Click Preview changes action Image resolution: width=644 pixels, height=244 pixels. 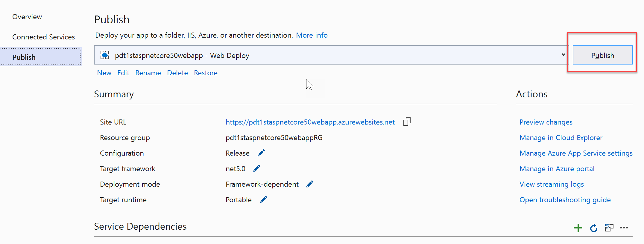coord(546,122)
